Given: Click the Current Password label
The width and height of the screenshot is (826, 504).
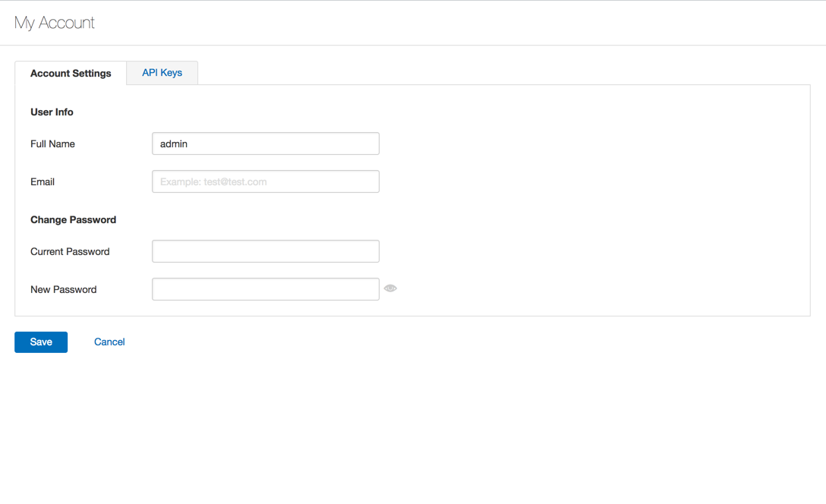Looking at the screenshot, I should (70, 252).
